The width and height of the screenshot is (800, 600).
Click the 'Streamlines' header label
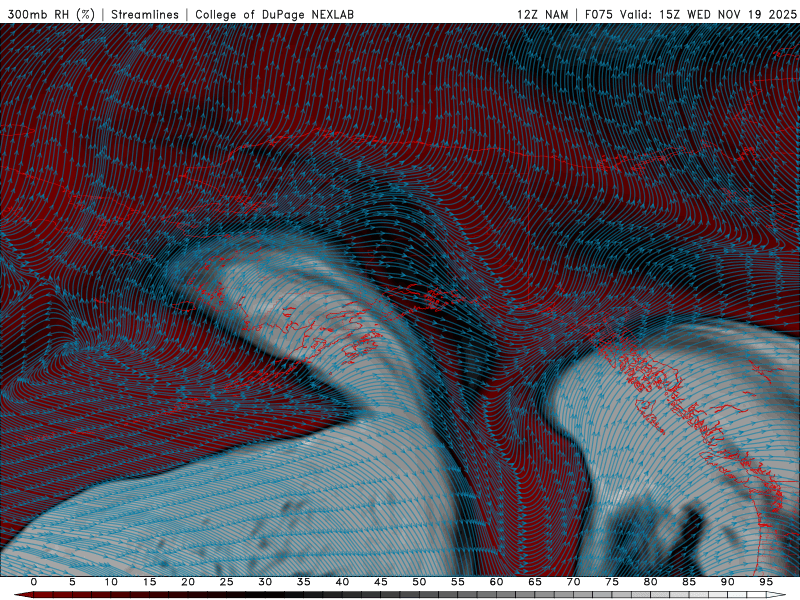coord(145,14)
